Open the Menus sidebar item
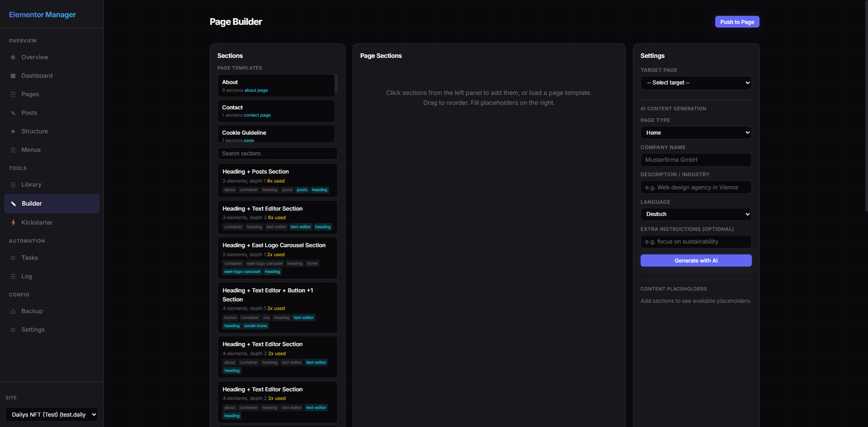The width and height of the screenshot is (868, 427). pos(31,150)
